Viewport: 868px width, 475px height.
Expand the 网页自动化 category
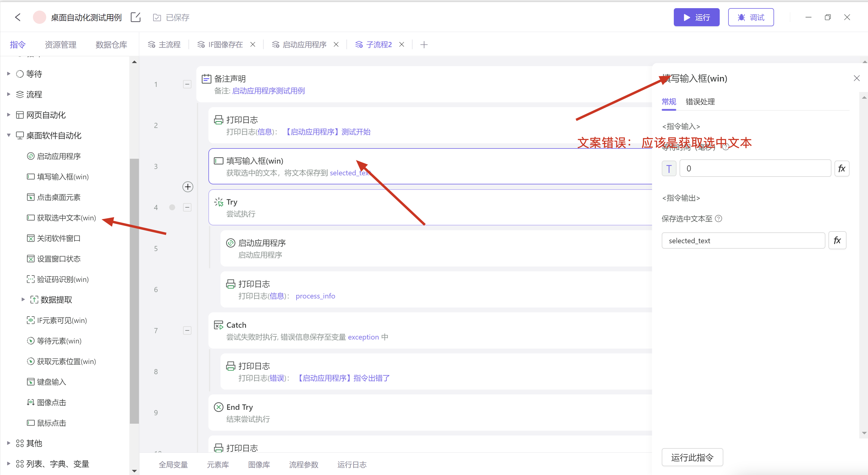point(9,115)
